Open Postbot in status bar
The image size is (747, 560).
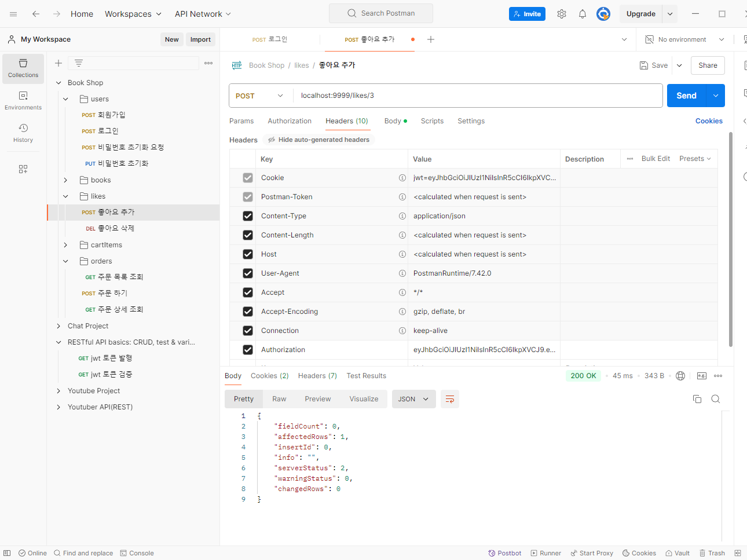(x=504, y=553)
